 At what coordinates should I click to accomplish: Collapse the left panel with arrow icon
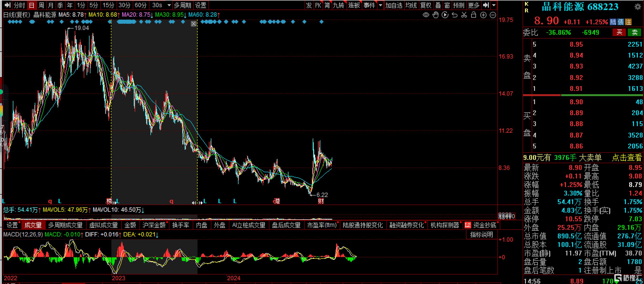click(x=8, y=5)
